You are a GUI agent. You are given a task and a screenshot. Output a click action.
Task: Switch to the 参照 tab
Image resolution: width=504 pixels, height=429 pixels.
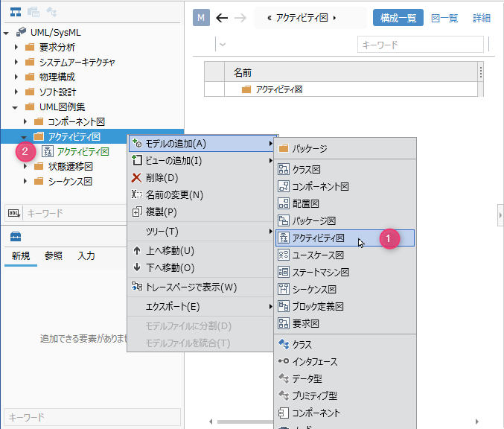click(x=54, y=256)
